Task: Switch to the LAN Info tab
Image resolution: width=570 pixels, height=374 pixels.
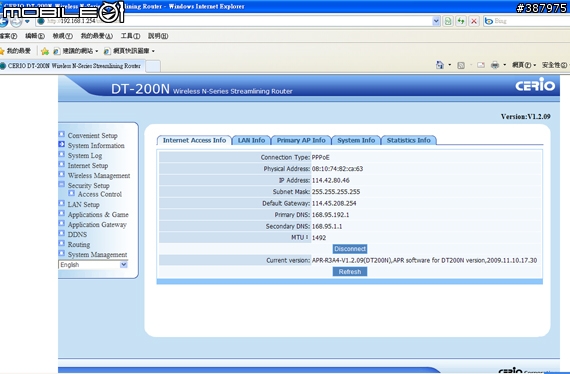Action: coord(251,140)
